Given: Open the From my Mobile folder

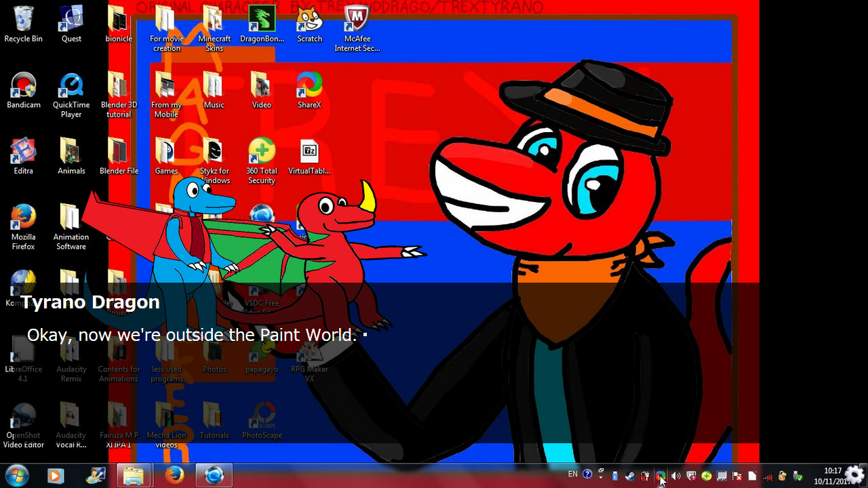Looking at the screenshot, I should pyautogui.click(x=166, y=96).
